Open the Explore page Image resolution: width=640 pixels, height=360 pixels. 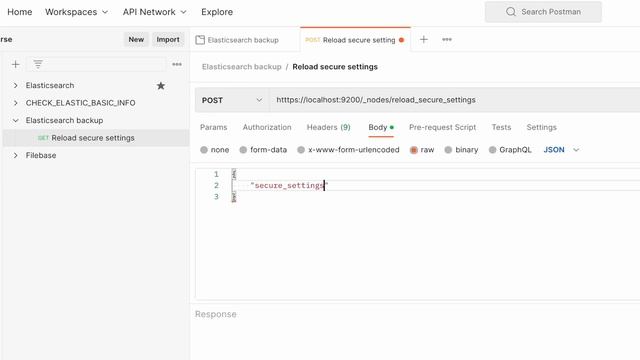pos(217,12)
